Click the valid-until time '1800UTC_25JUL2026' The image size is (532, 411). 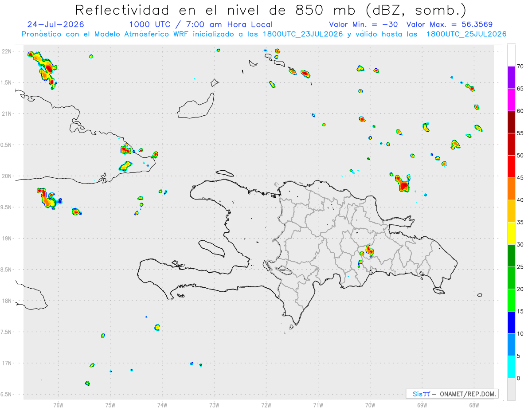click(x=466, y=34)
